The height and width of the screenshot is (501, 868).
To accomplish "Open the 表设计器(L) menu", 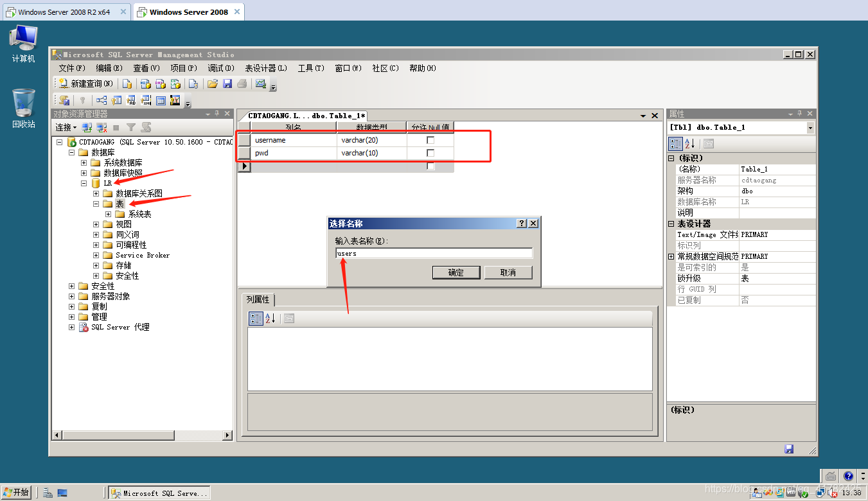I will (266, 68).
